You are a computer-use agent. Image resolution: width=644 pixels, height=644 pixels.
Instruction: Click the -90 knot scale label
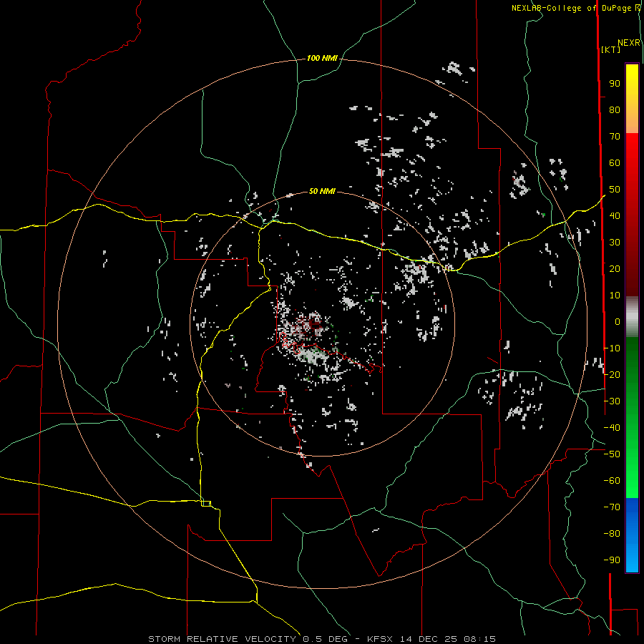point(612,560)
